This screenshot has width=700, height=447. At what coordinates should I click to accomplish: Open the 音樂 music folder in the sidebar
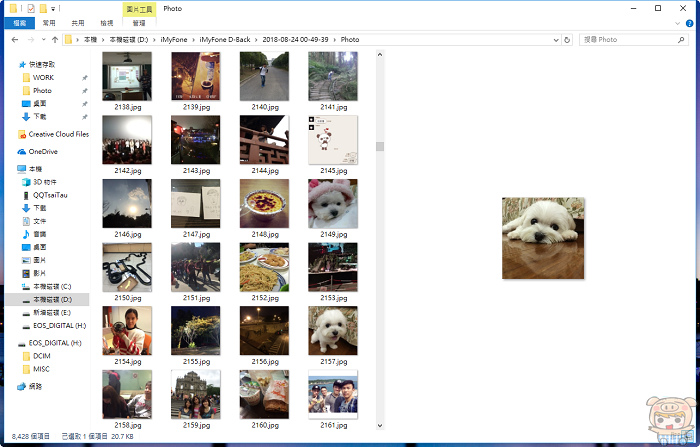click(40, 234)
